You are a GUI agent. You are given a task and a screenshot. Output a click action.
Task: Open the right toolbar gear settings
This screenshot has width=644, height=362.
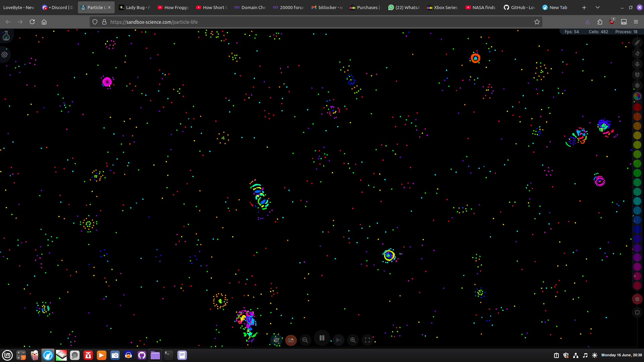click(637, 85)
